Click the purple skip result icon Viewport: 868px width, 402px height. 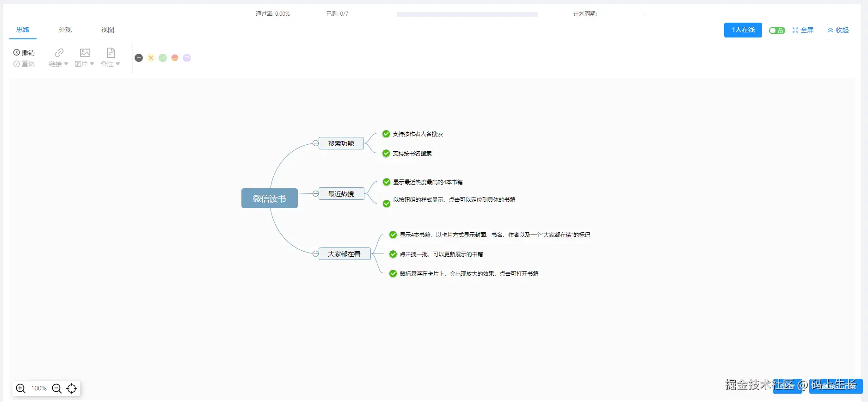click(x=187, y=58)
